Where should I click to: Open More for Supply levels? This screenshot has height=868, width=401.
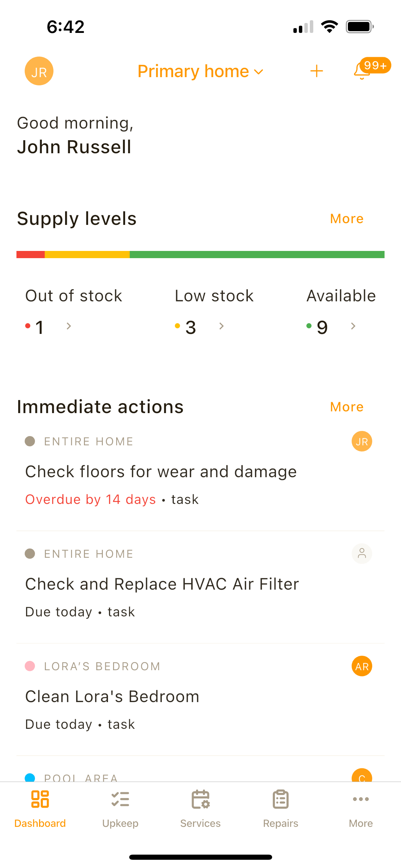click(x=346, y=218)
